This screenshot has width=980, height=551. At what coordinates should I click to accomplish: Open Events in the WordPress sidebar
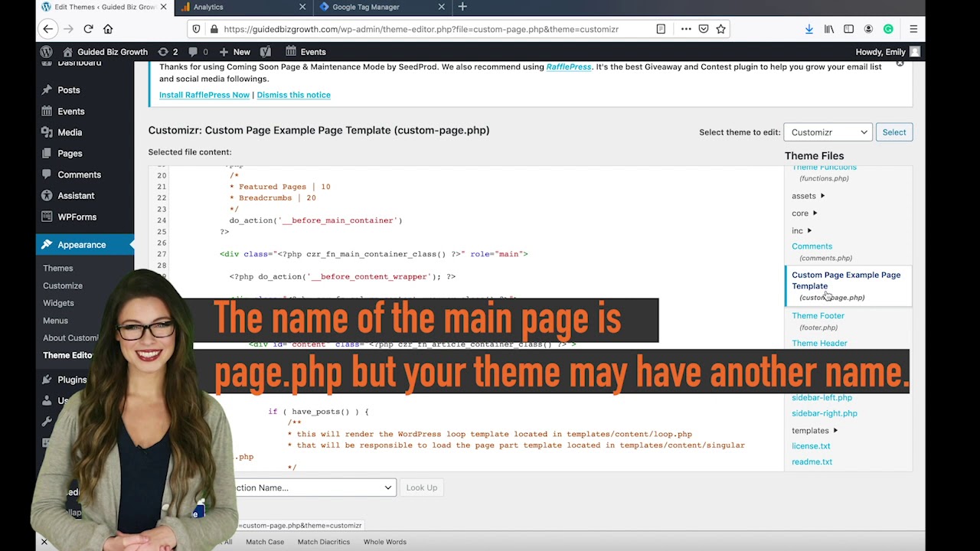tap(71, 112)
